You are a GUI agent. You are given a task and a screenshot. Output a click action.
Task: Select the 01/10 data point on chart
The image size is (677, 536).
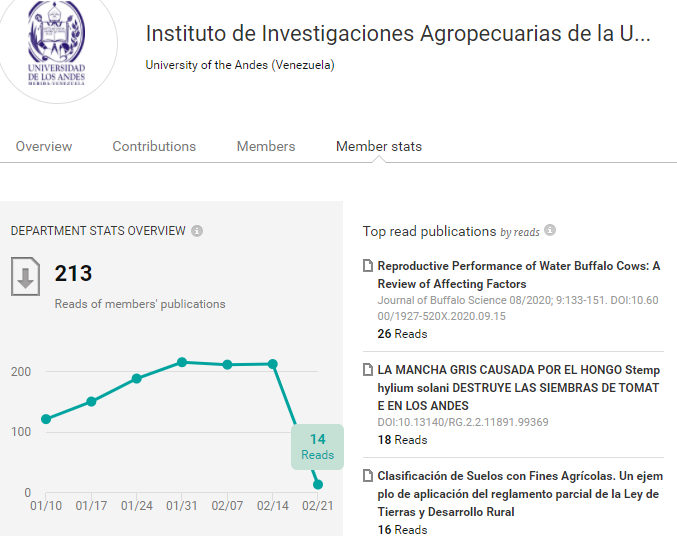click(46, 419)
